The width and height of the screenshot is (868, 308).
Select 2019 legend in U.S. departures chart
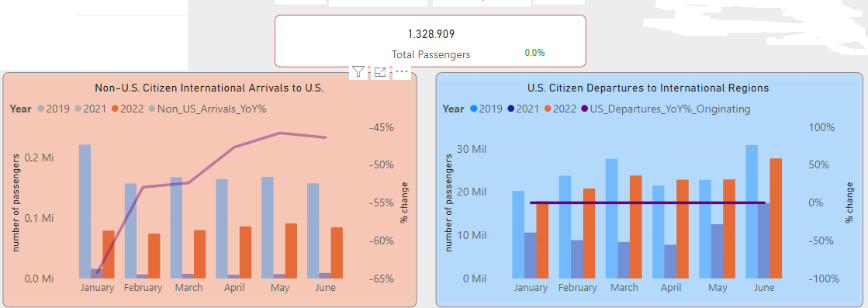pyautogui.click(x=486, y=109)
